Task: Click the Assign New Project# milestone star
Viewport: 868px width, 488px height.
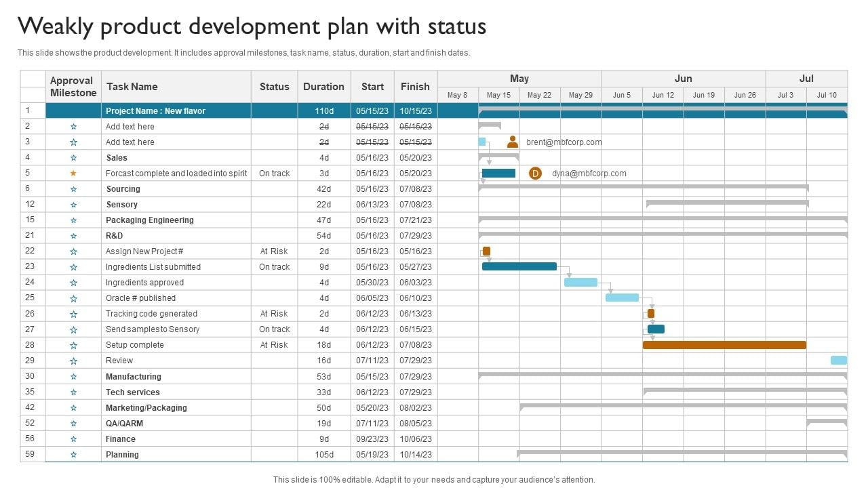Action: 73,251
